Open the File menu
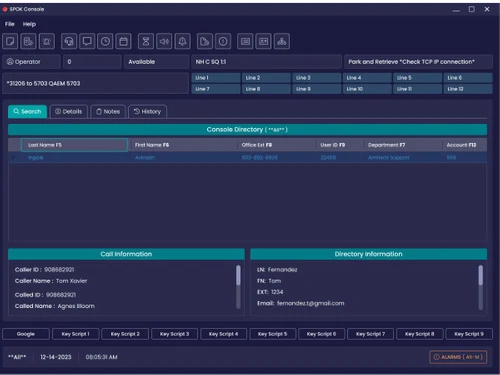The image size is (500, 375). [10, 24]
